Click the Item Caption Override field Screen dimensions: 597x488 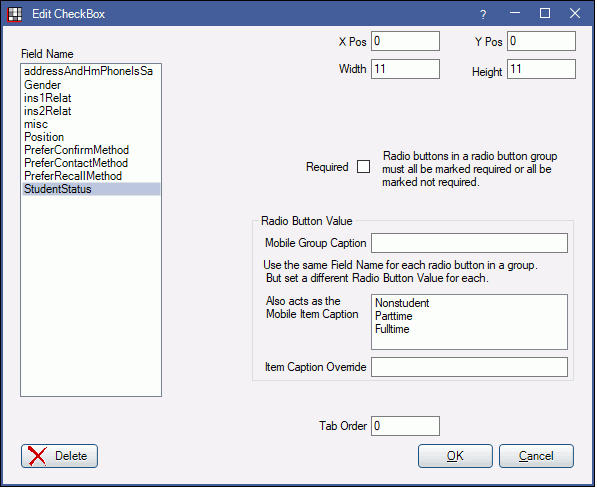point(469,367)
